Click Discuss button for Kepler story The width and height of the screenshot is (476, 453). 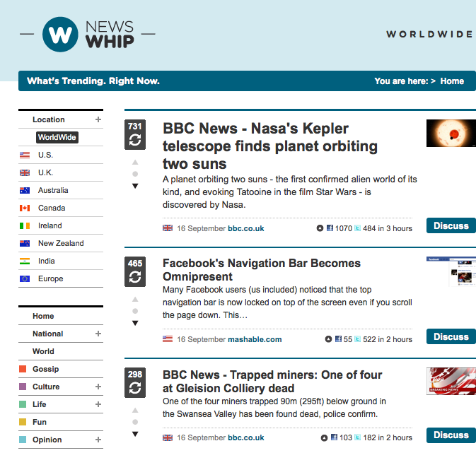pyautogui.click(x=451, y=226)
